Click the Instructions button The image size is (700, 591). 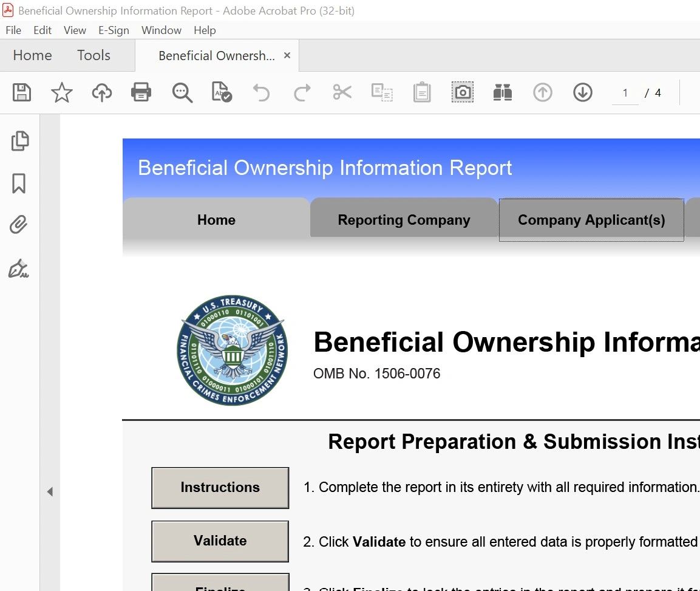coord(220,487)
